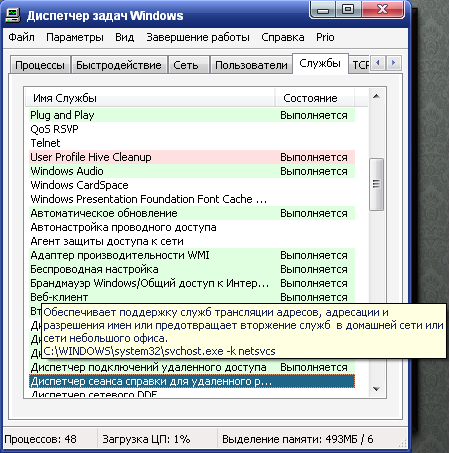Open the partially visible TCP tab
Image resolution: width=450 pixels, height=453 pixels.
click(x=360, y=65)
